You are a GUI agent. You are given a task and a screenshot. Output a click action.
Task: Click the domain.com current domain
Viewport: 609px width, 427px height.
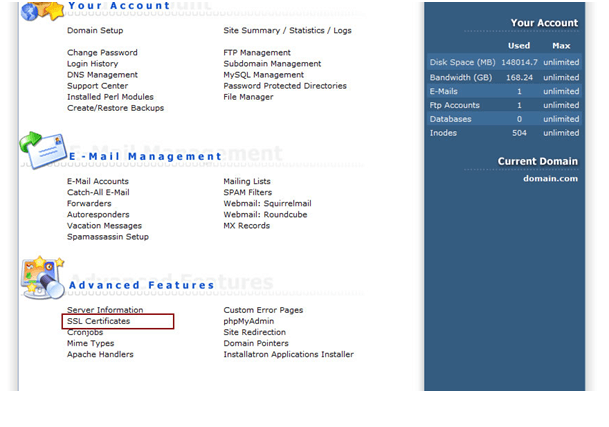coord(550,179)
